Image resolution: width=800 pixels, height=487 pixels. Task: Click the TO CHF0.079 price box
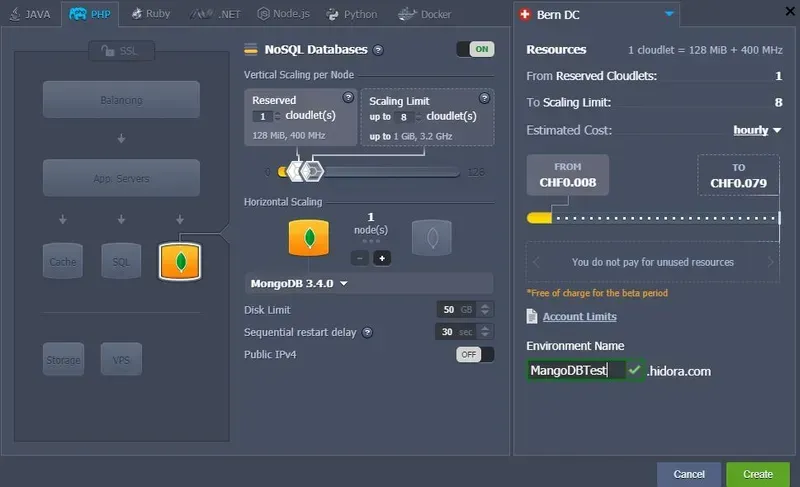tap(738, 175)
